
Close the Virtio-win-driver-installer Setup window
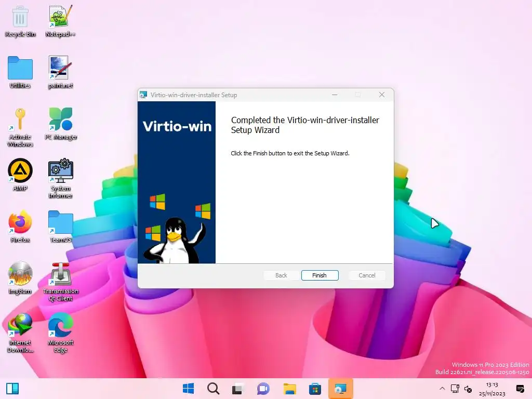382,95
